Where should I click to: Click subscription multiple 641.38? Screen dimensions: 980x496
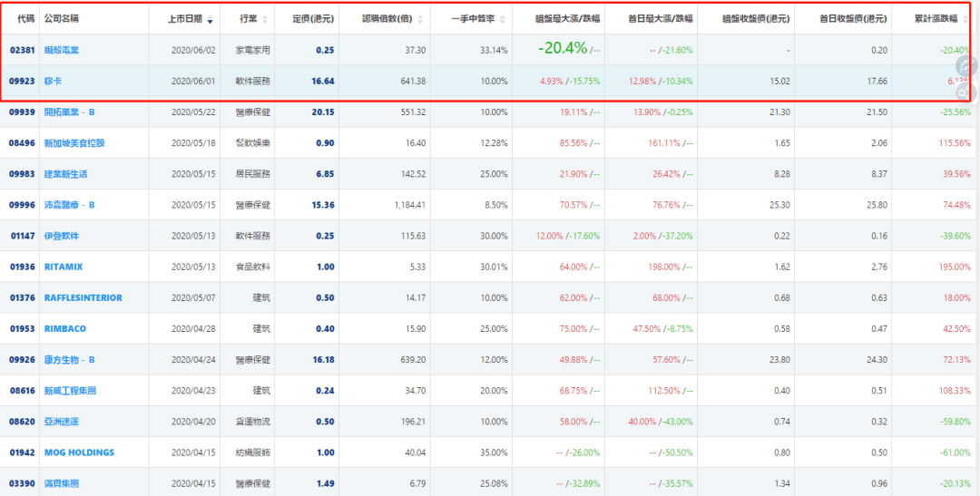coord(415,82)
